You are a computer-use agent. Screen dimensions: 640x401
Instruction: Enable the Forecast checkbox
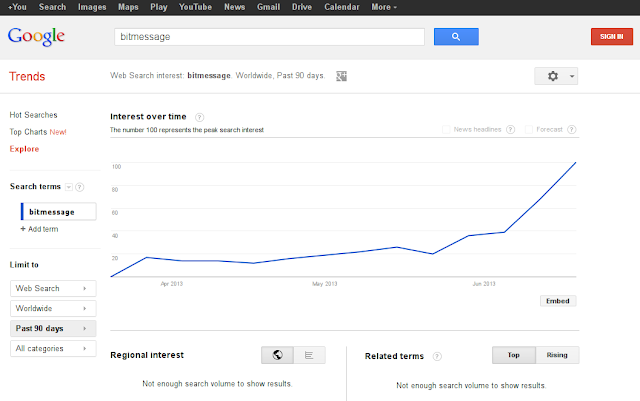[x=529, y=129]
